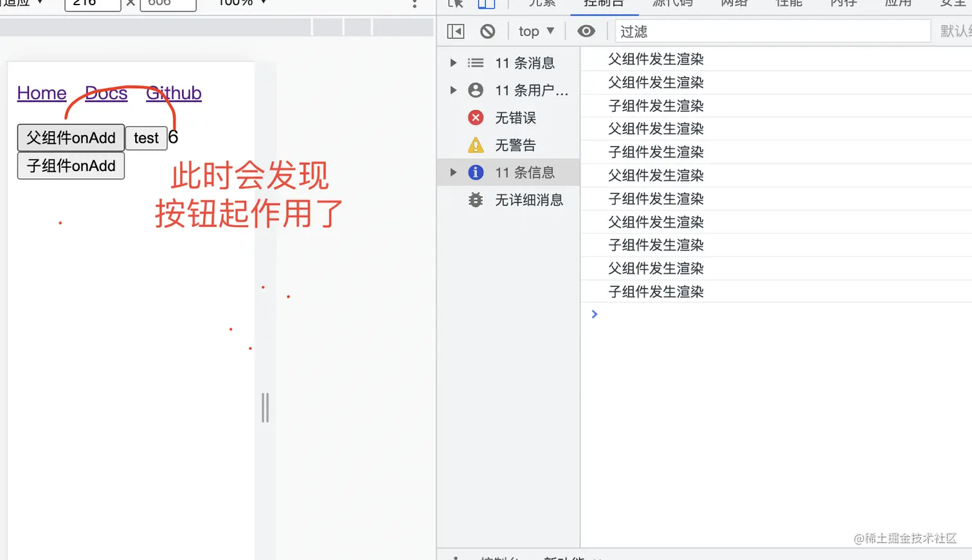Create a live expression via the eye icon
This screenshot has height=560, width=972.
586,30
